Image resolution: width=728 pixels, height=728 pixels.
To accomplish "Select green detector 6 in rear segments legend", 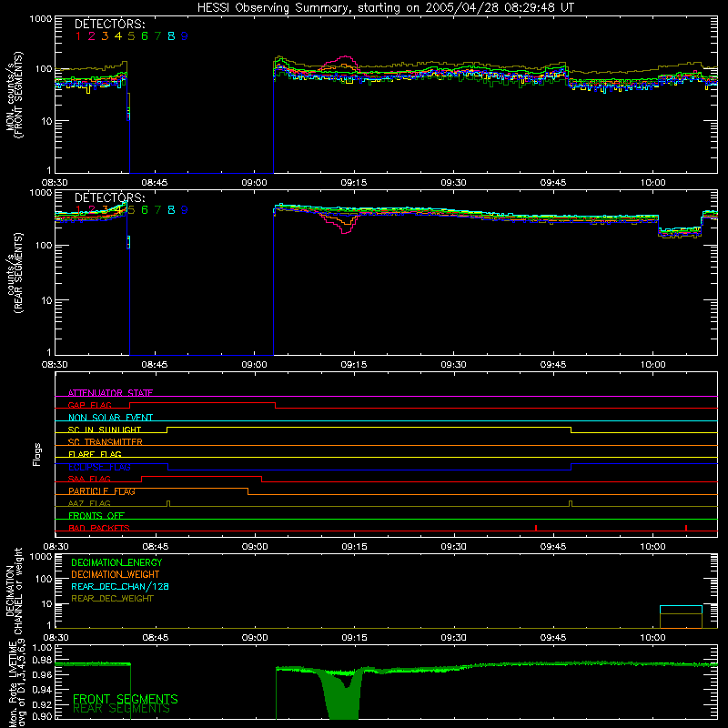I will pos(145,210).
